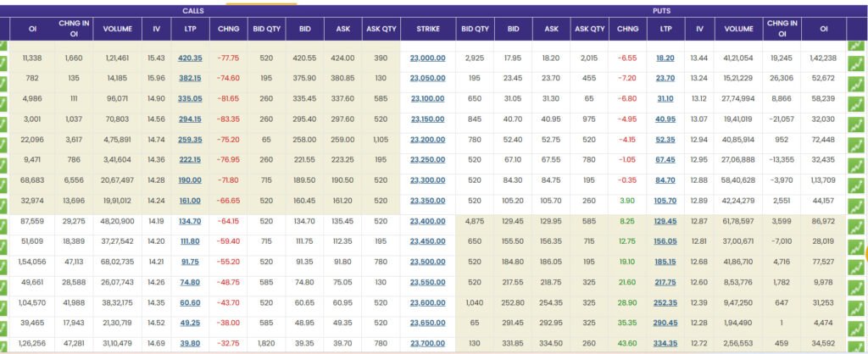Open the 23,400.00 strike price link
Screen dimensions: 868x354
pyautogui.click(x=427, y=221)
